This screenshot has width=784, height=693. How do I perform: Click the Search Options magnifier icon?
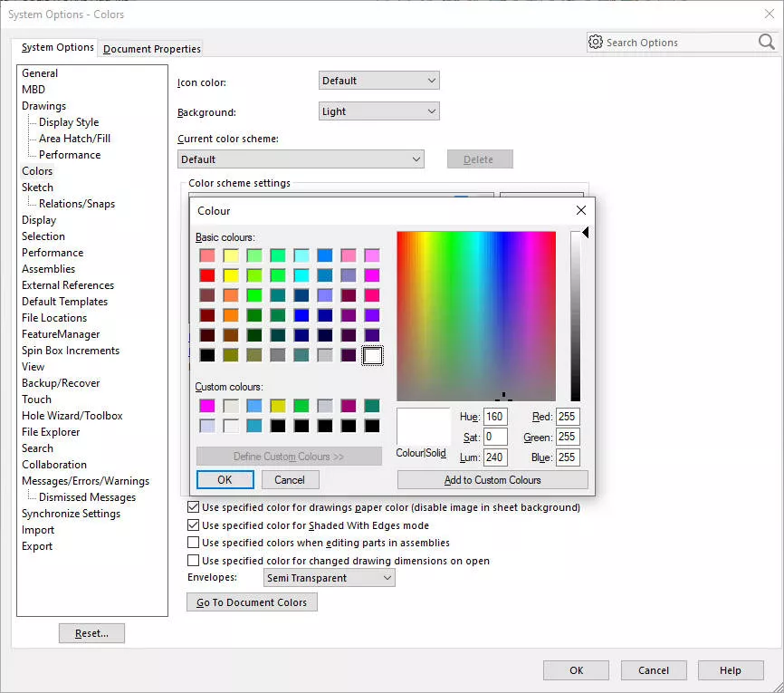pos(766,42)
